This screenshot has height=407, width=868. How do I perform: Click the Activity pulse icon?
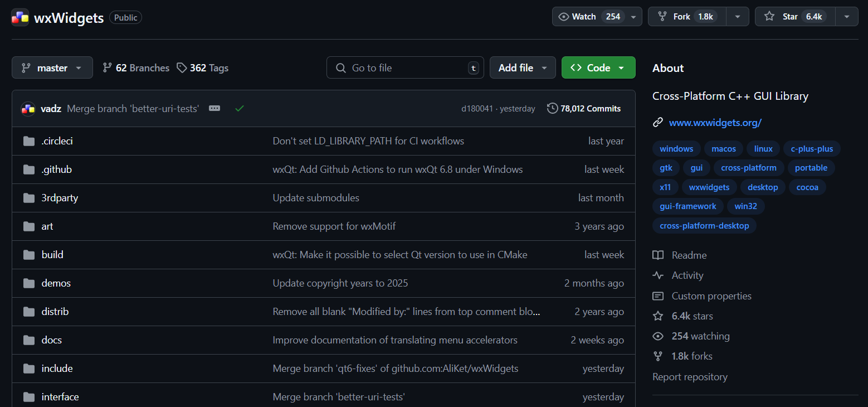[658, 275]
